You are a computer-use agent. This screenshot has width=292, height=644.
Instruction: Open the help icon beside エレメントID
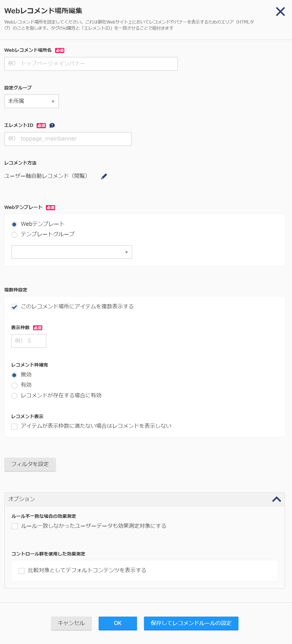[52, 125]
